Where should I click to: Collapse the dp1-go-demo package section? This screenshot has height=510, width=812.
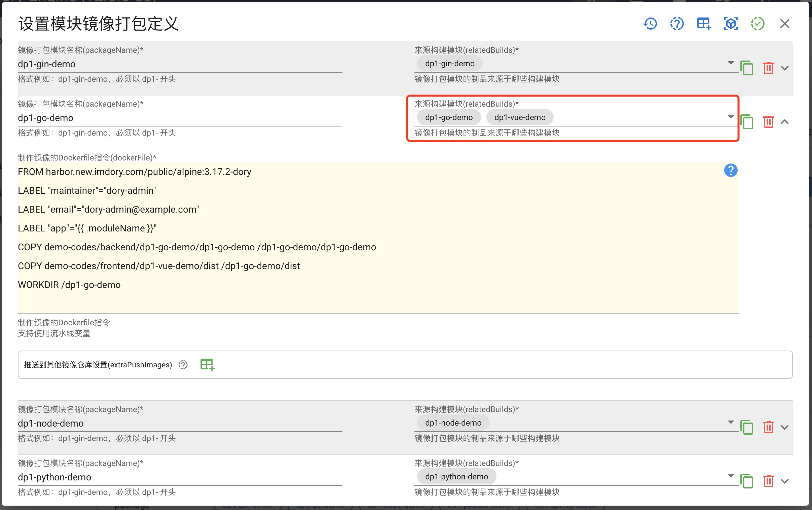[x=785, y=122]
